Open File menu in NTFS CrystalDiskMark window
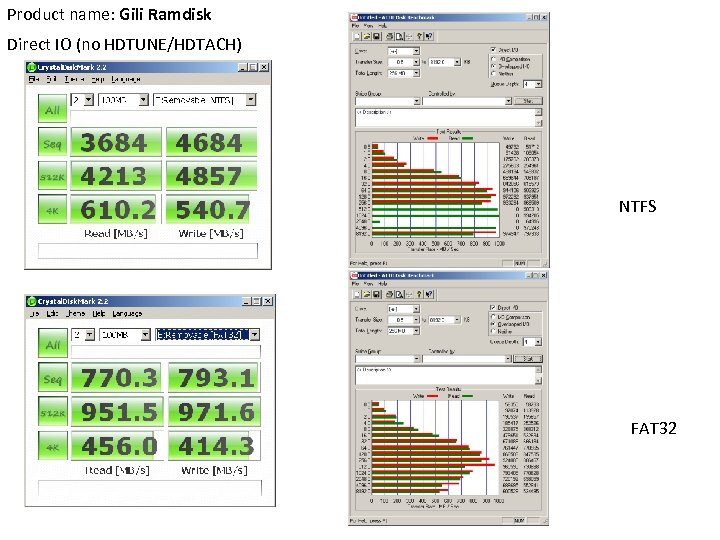 pos(34,79)
